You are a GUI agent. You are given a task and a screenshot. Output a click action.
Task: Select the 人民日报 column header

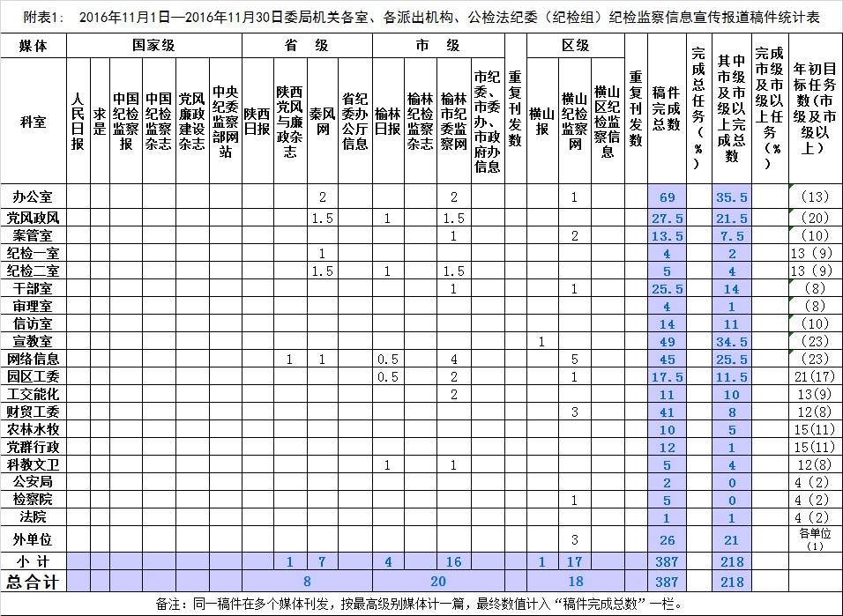pos(78,121)
